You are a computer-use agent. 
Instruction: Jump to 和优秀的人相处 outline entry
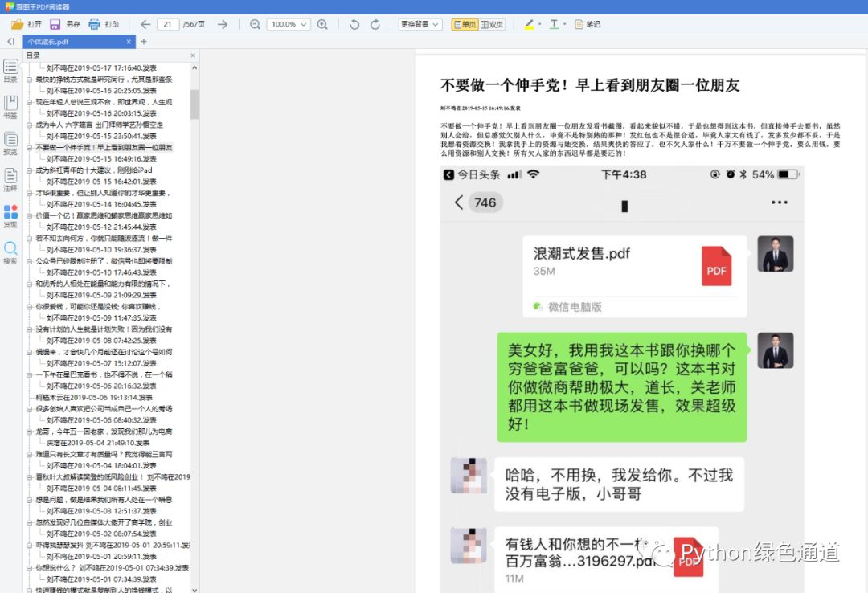click(102, 284)
